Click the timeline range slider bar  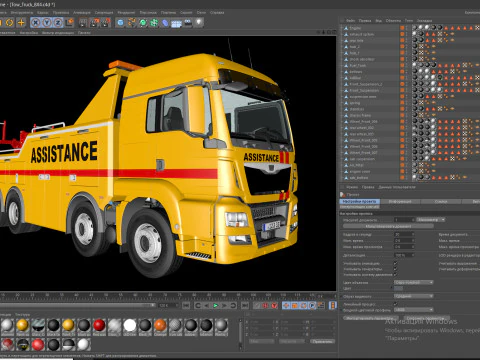tap(77, 305)
